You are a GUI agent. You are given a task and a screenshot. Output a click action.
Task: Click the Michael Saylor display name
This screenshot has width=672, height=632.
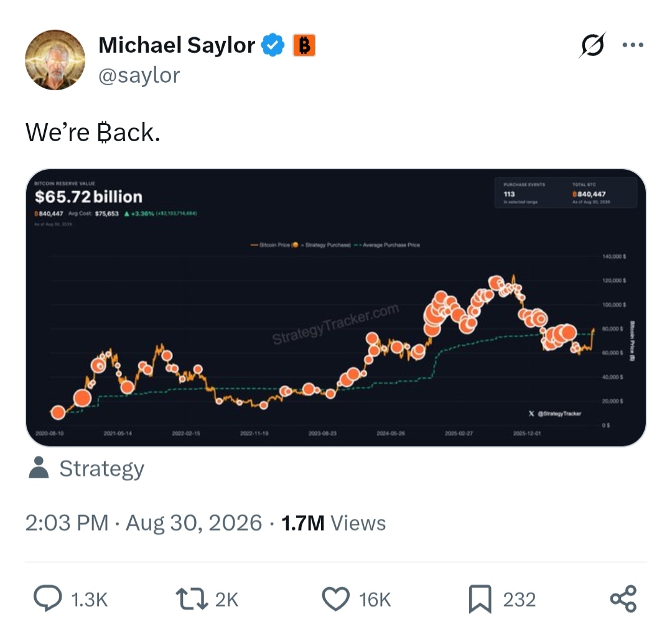point(177,45)
